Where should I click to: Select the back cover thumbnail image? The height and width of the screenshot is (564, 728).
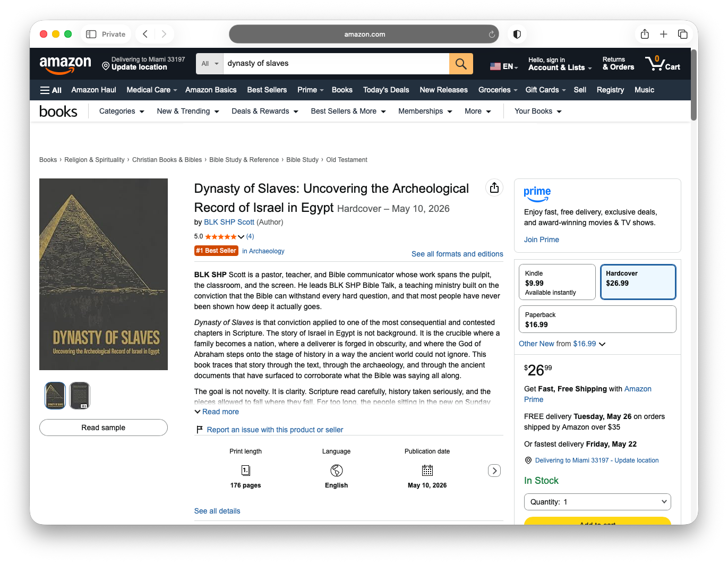click(80, 396)
